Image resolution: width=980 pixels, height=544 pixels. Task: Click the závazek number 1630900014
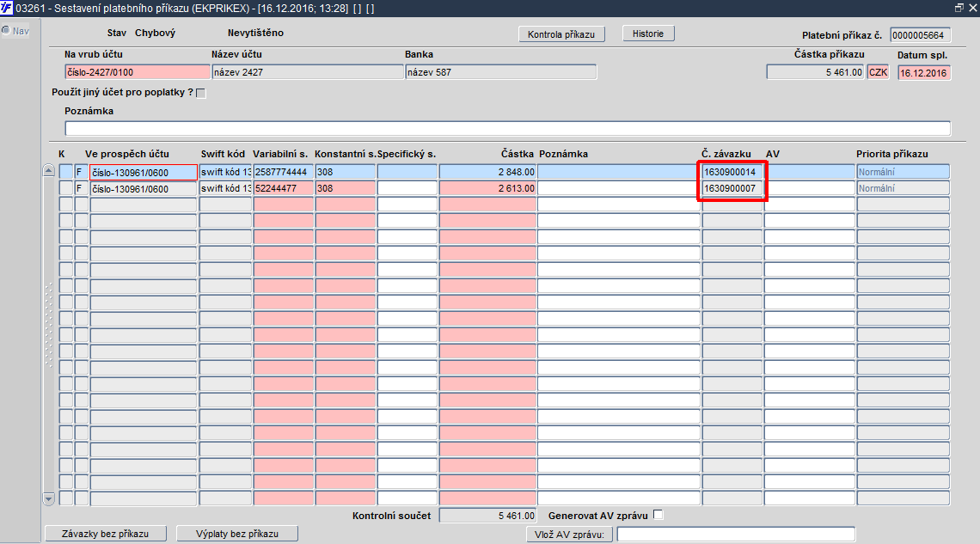coord(732,171)
